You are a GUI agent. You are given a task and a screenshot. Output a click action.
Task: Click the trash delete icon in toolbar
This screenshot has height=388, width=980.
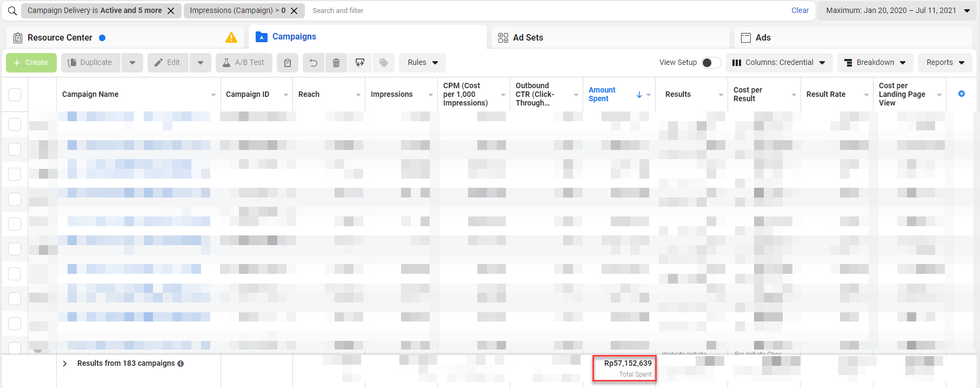336,63
